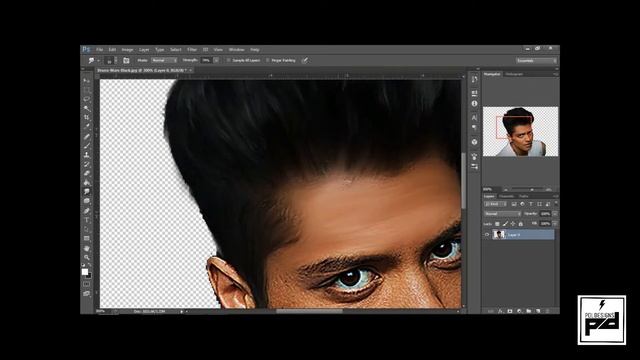Select the Smudge tool in the toolbox
The image size is (640, 360).
[87, 192]
